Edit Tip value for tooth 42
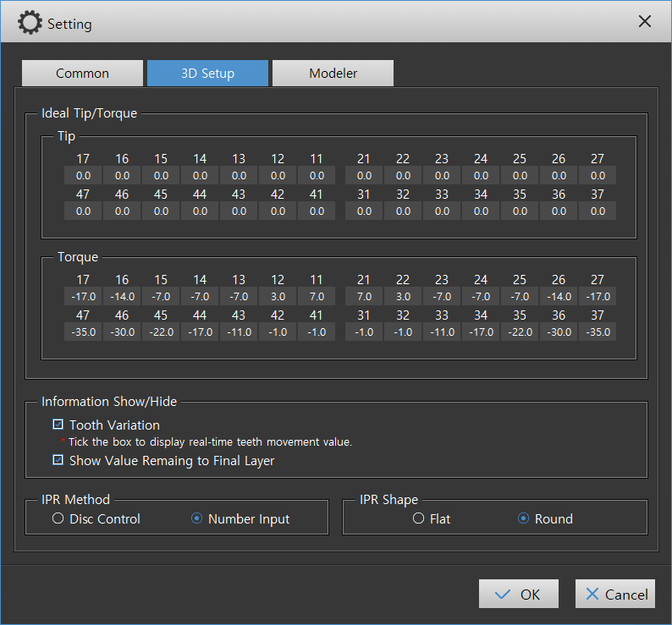This screenshot has height=625, width=672. click(x=278, y=211)
